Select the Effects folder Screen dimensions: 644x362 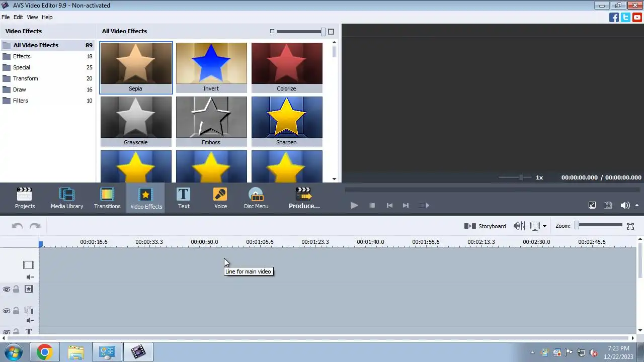tap(48, 56)
